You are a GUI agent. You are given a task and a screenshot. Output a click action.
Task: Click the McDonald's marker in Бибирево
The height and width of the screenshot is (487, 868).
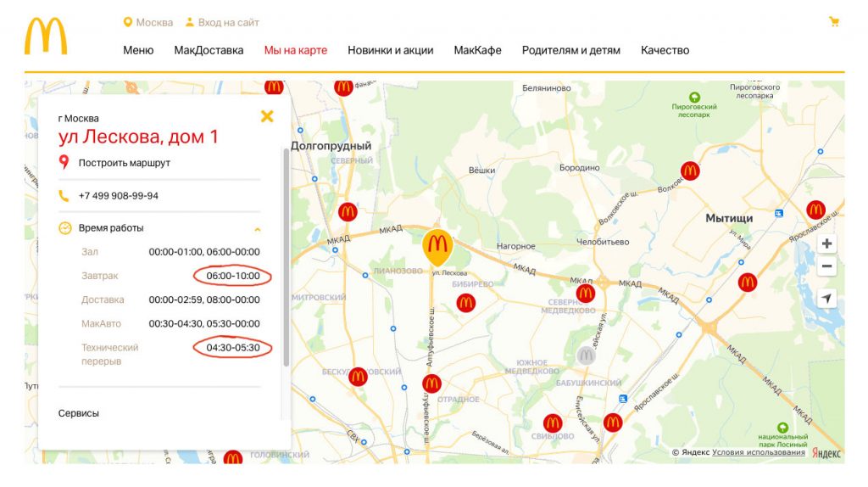tap(465, 303)
